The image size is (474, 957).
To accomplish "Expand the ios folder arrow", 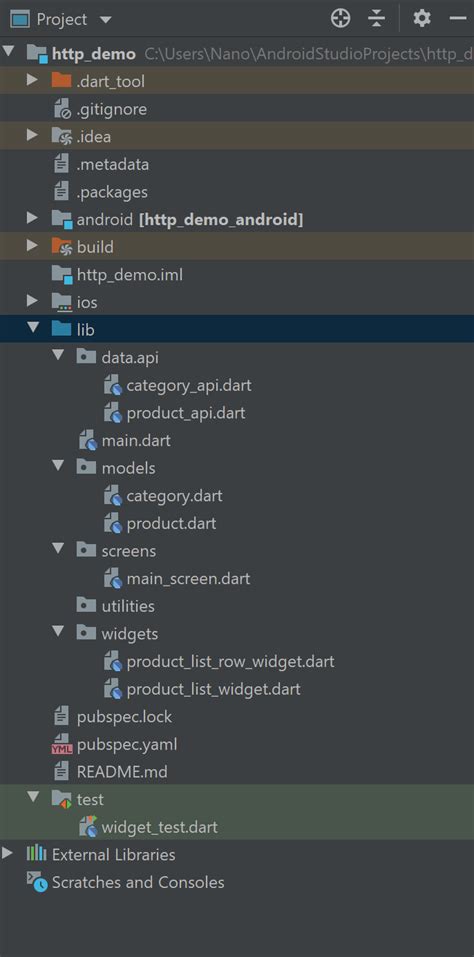I will coord(32,301).
